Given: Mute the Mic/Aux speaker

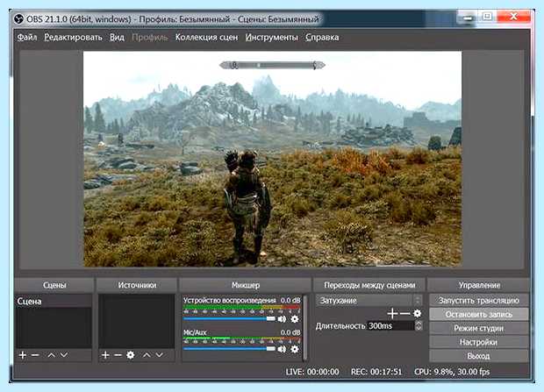Looking at the screenshot, I should 282,349.
